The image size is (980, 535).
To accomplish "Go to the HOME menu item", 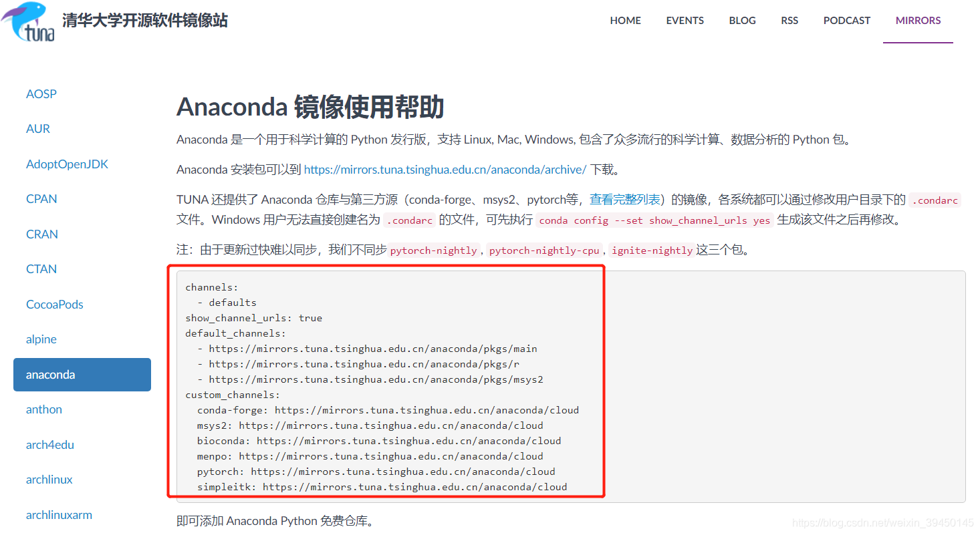I will point(625,21).
